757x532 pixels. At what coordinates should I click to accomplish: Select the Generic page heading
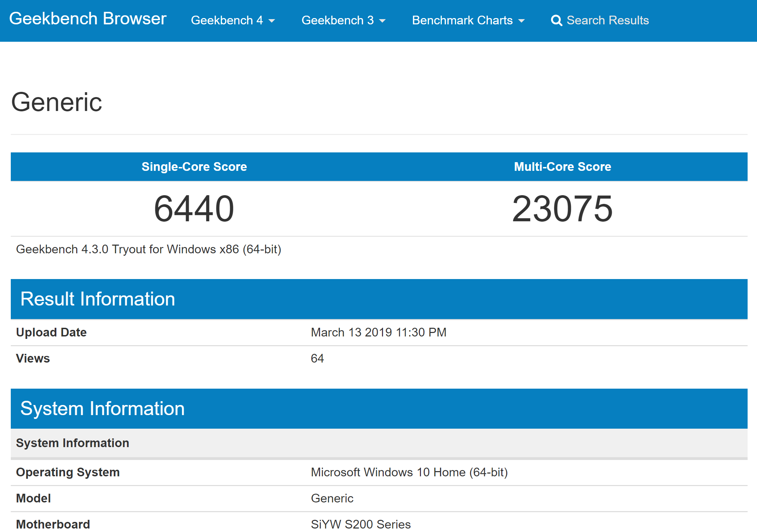pyautogui.click(x=57, y=102)
